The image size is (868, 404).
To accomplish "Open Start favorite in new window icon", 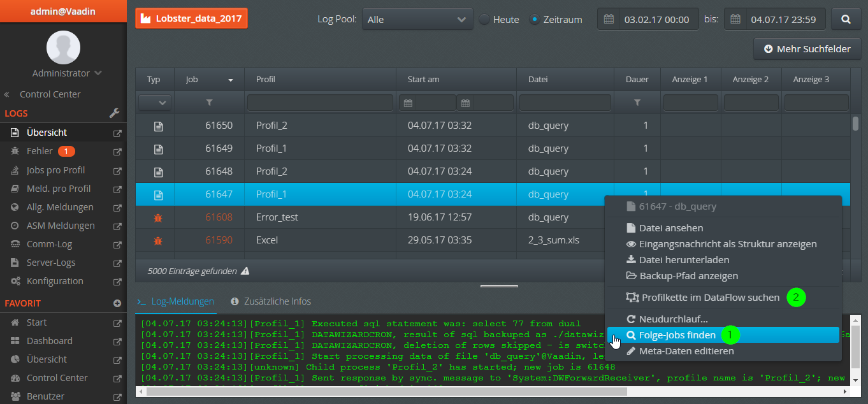I will (117, 322).
